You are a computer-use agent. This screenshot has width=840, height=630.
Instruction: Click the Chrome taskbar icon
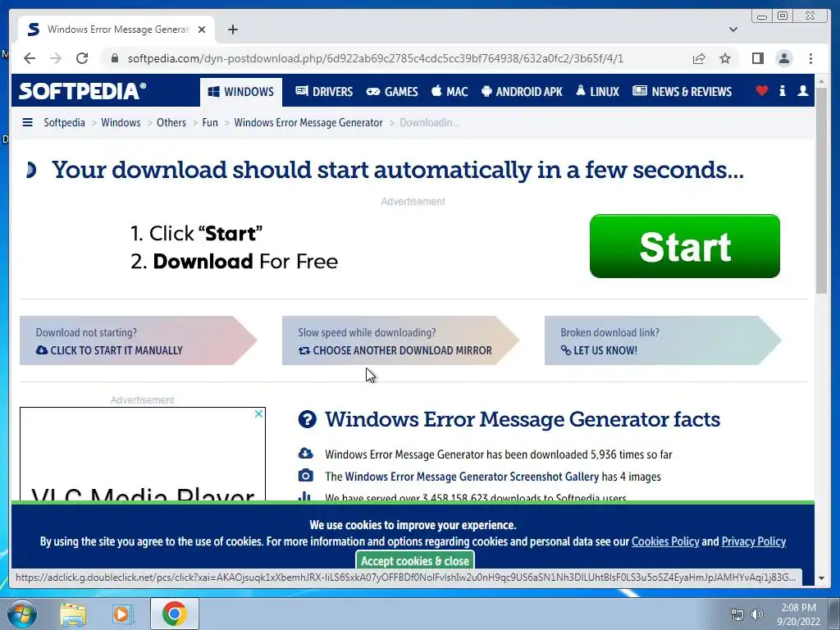[x=175, y=614]
